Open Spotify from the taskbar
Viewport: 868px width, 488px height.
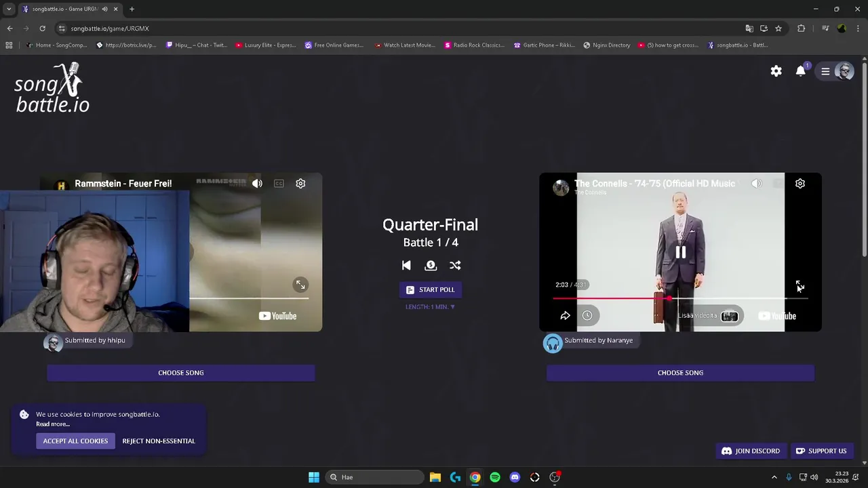pyautogui.click(x=495, y=477)
